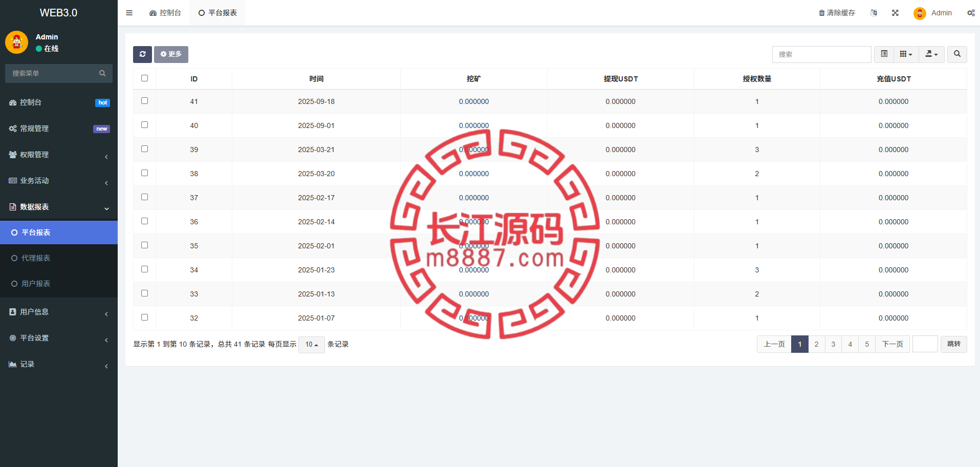The height and width of the screenshot is (467, 980).
Task: Click the 下一页 pagination button
Action: pyautogui.click(x=892, y=344)
